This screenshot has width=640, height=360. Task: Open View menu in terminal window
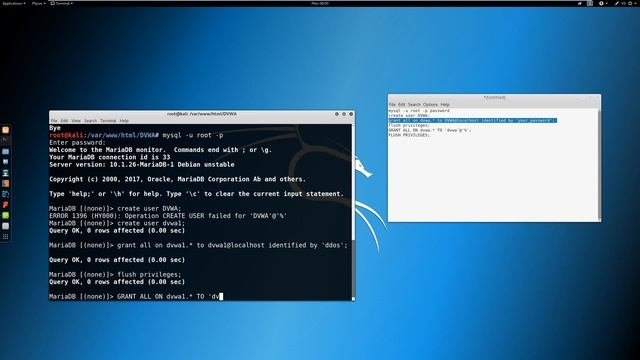coord(76,121)
